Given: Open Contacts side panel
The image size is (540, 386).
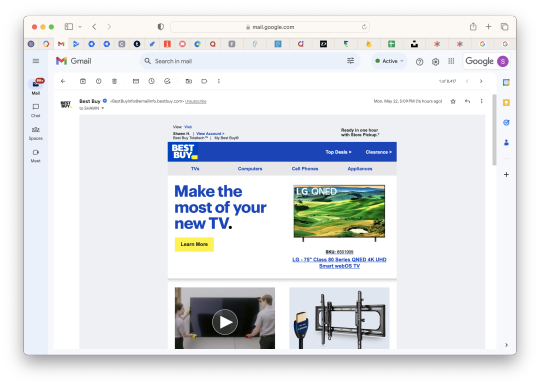Looking at the screenshot, I should coord(506,143).
